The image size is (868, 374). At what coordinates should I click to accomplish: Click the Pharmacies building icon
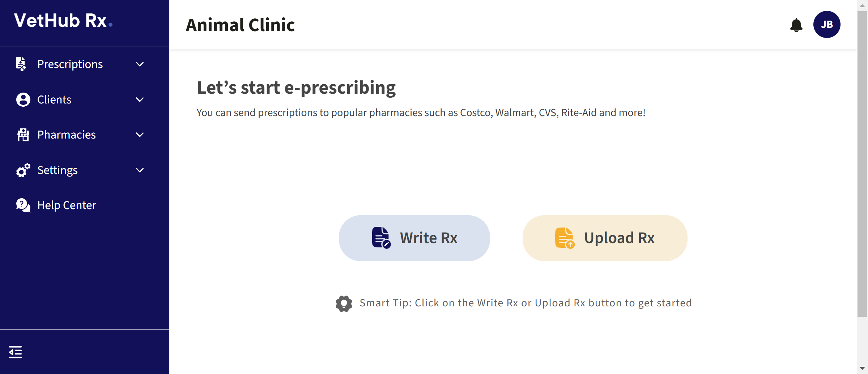click(23, 135)
